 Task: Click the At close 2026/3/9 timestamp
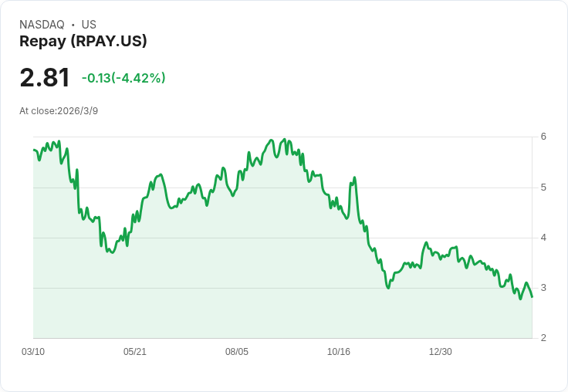pos(59,111)
